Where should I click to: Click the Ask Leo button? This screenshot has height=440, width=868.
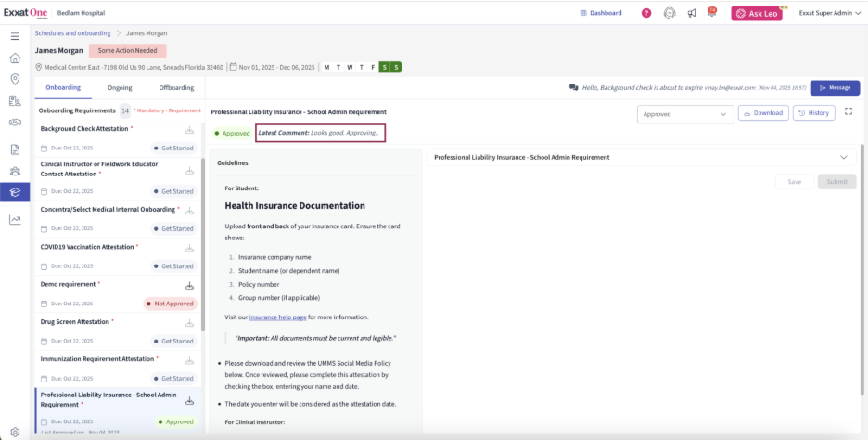tap(756, 13)
